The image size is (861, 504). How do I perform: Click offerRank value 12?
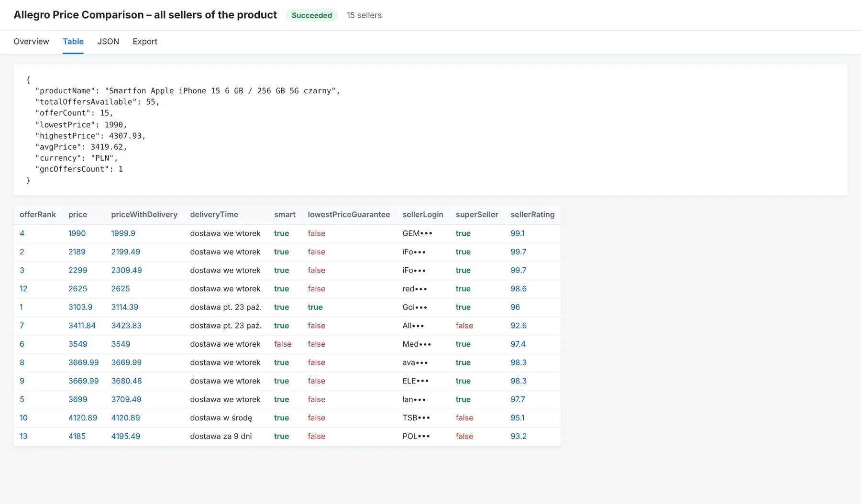[23, 289]
